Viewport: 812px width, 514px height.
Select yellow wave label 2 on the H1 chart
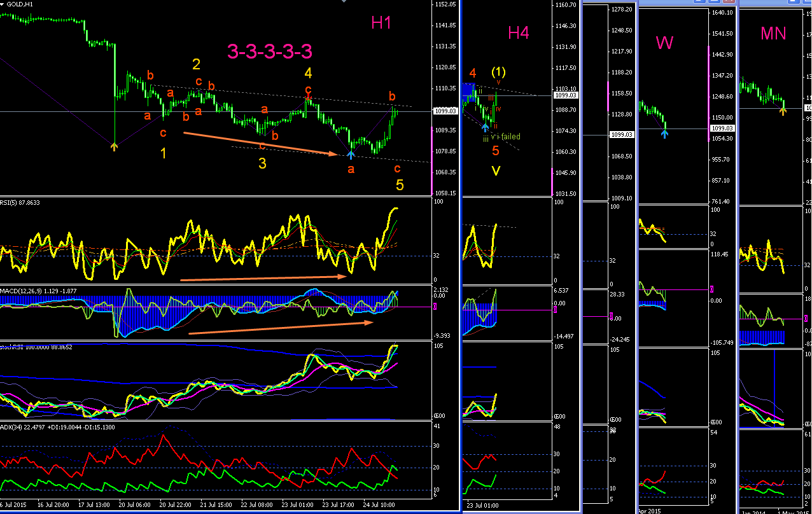point(196,64)
